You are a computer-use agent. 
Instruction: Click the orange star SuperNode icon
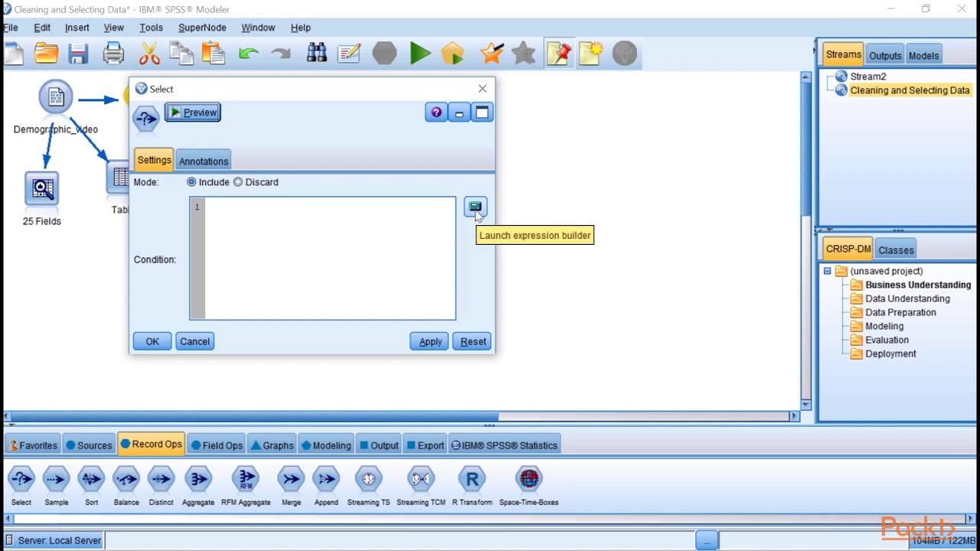pos(492,54)
